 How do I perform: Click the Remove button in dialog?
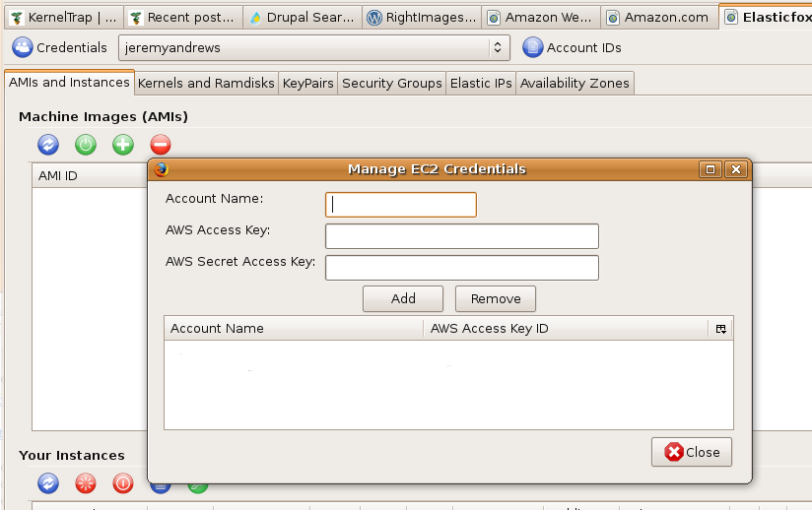point(495,298)
